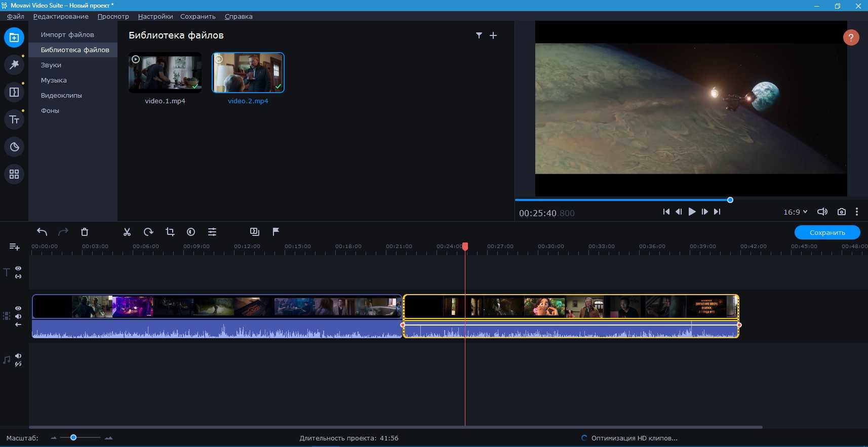Click the player progress slider handle
This screenshot has height=447, width=868.
(x=730, y=200)
